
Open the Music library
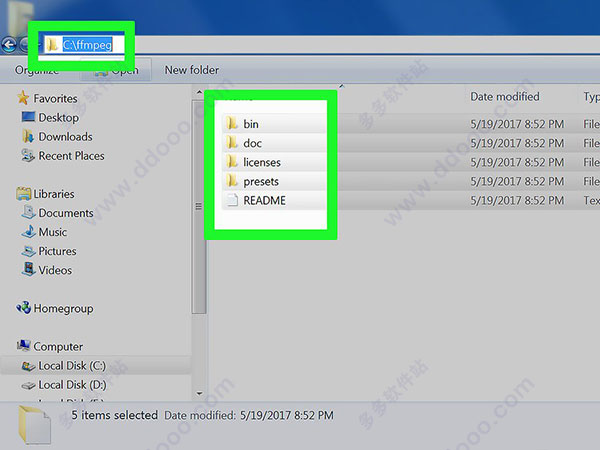(x=52, y=232)
